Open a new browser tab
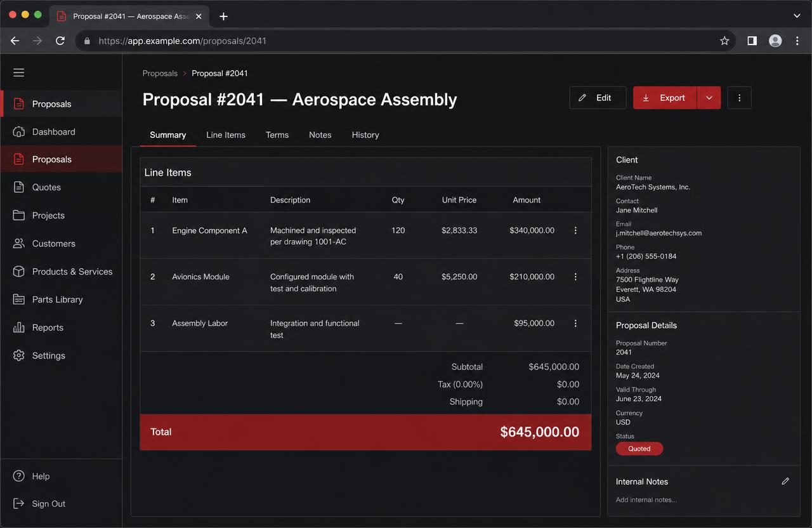812x528 pixels. (x=223, y=16)
